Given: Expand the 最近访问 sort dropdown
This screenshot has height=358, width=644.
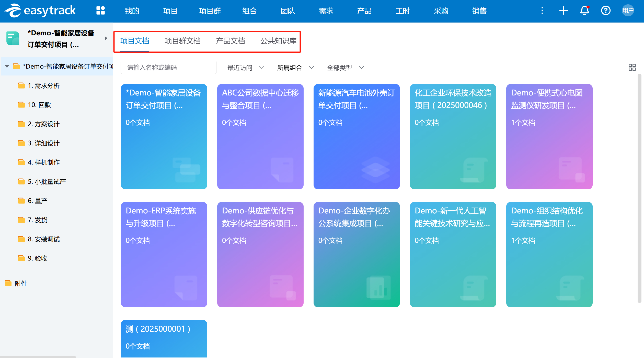Looking at the screenshot, I should [x=246, y=68].
